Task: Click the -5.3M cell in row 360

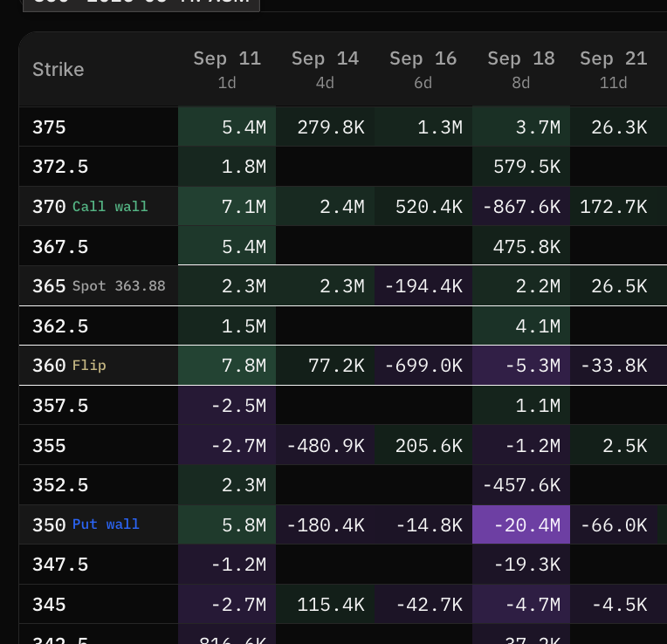Action: tap(521, 366)
